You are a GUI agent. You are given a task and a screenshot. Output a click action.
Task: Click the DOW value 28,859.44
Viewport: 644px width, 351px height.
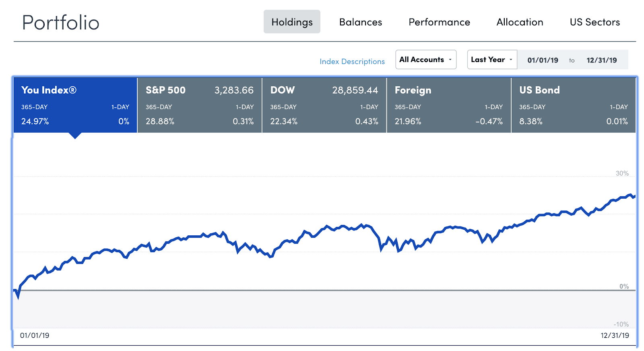(x=355, y=90)
